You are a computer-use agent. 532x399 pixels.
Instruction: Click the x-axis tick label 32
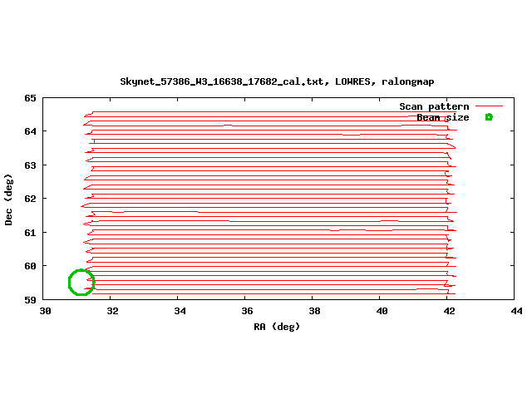(x=113, y=311)
